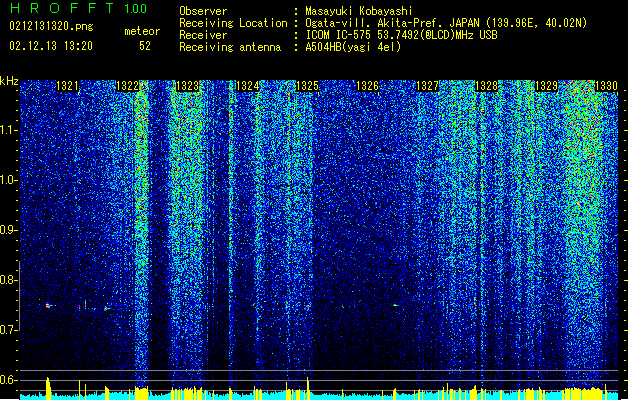
Task: Click the 0.6 kHz axis label
Action: tap(8, 380)
